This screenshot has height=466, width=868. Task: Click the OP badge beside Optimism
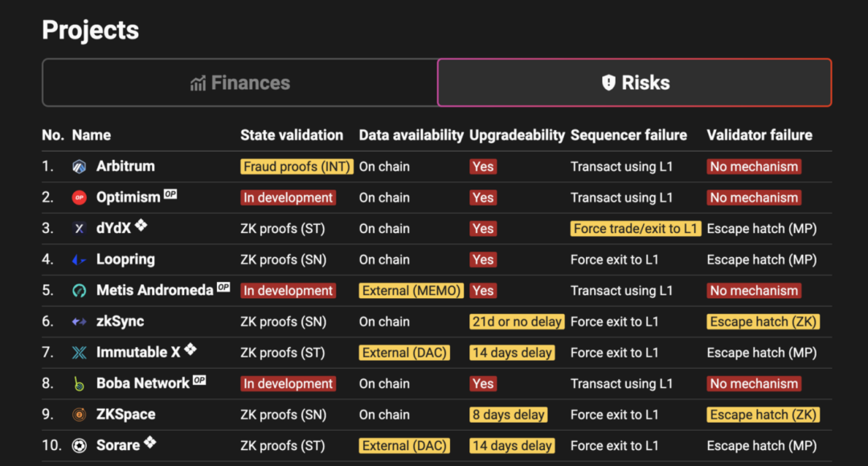click(170, 194)
